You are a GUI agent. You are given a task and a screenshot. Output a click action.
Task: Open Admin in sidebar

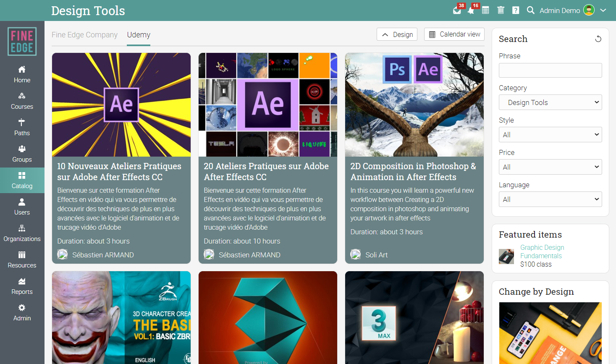[x=22, y=313]
